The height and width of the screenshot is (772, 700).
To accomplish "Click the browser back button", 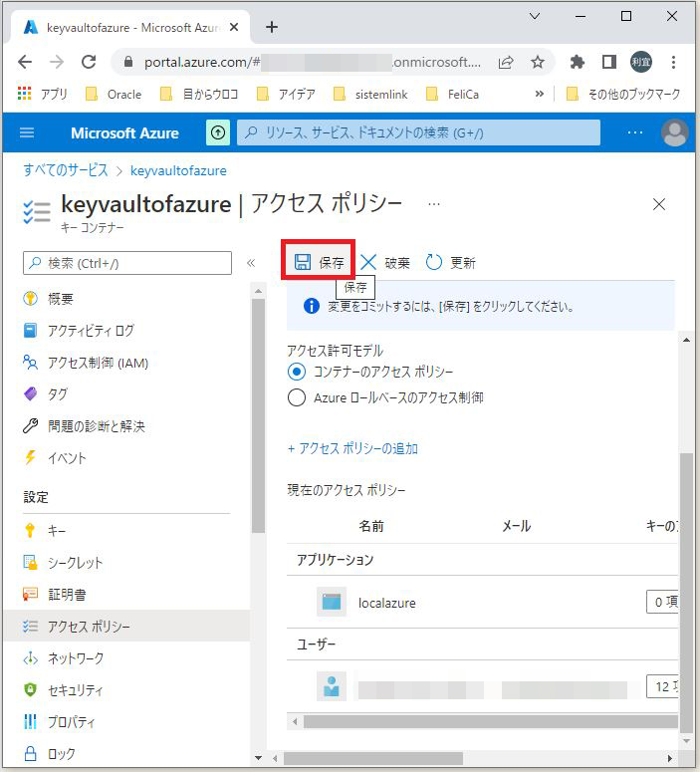I will (25, 62).
